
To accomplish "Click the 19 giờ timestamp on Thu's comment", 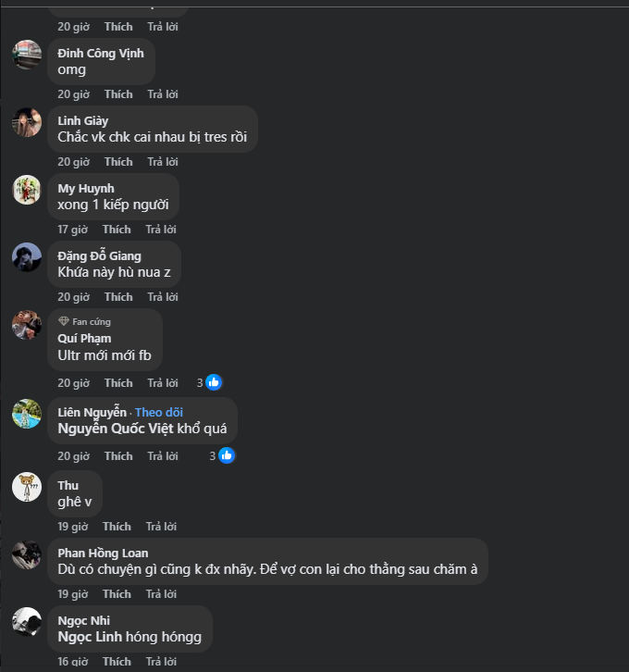I will [x=73, y=527].
